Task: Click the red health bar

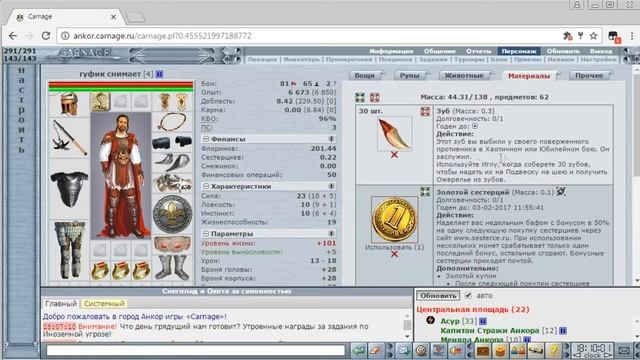Action: point(121,84)
